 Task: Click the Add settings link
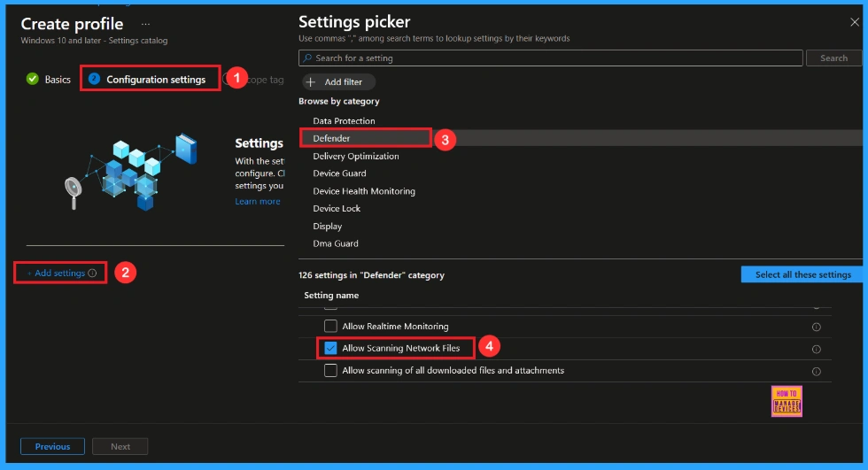58,274
